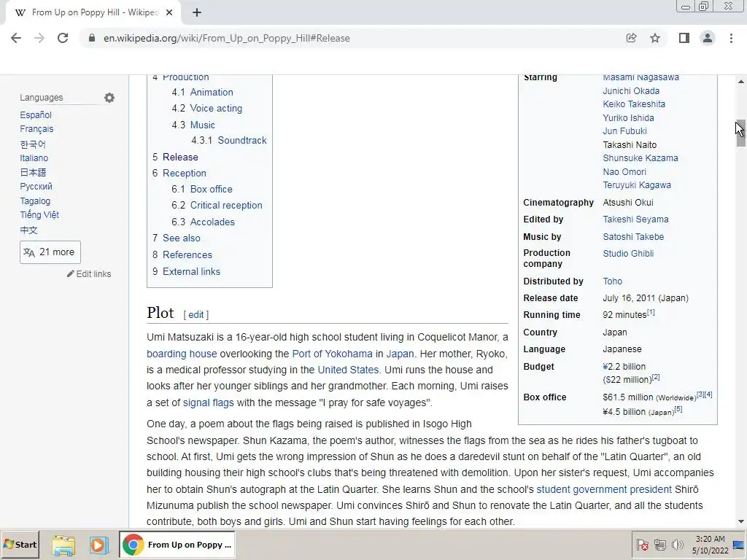Open the Tagalog language version
The image size is (747, 560).
click(35, 201)
